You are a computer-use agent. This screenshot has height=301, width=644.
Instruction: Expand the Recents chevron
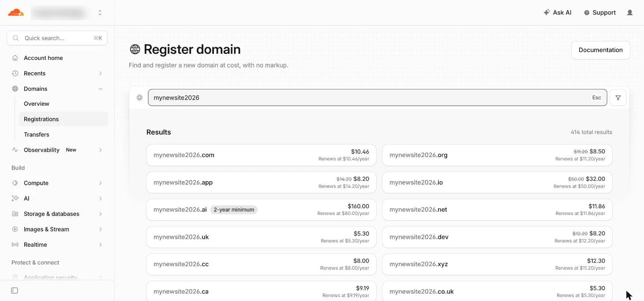pos(101,73)
